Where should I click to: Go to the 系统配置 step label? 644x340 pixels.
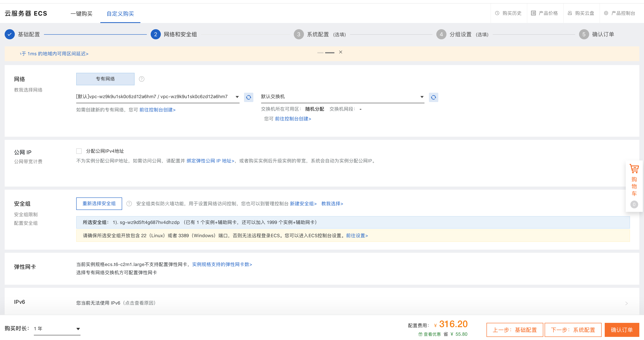[x=318, y=34]
